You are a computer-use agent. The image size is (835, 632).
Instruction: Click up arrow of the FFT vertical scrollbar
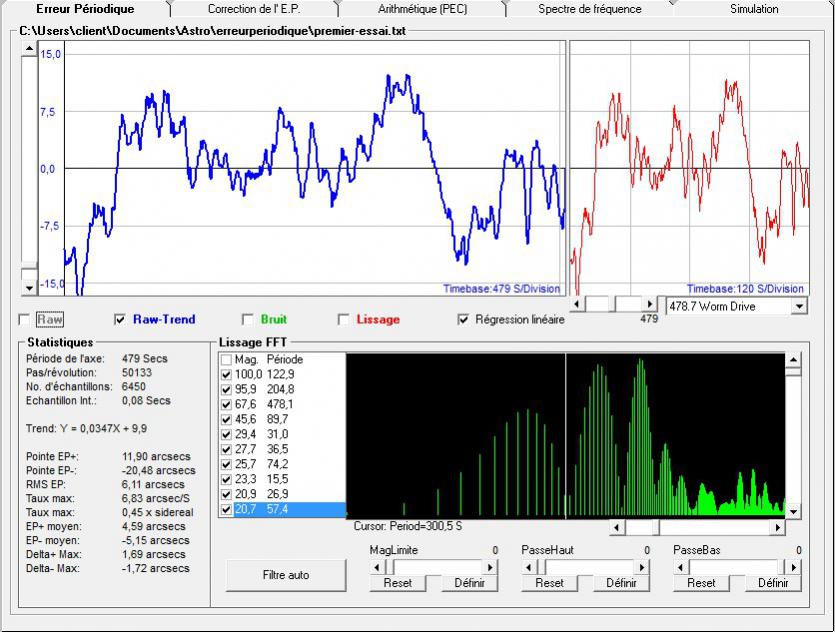point(794,359)
